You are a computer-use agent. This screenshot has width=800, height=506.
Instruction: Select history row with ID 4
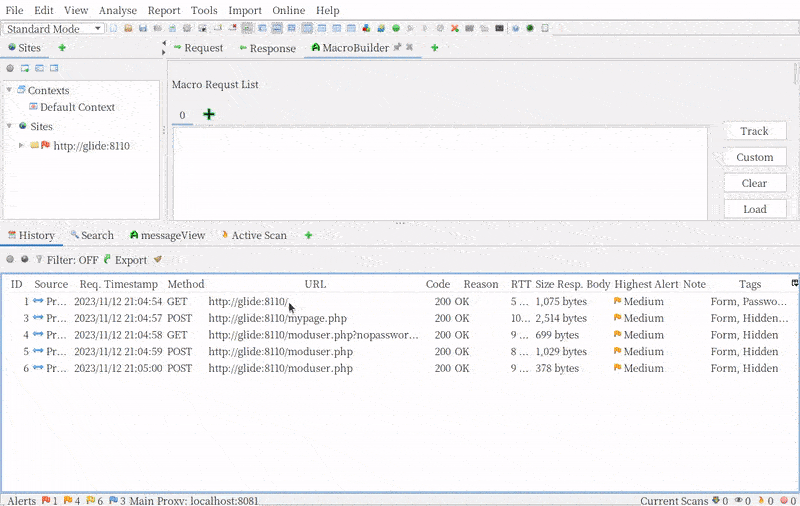pos(399,335)
